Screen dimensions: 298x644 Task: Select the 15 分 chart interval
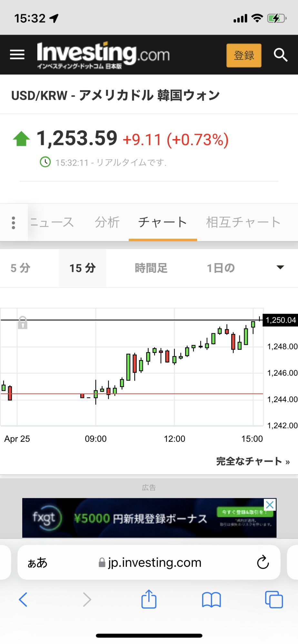[x=83, y=268]
